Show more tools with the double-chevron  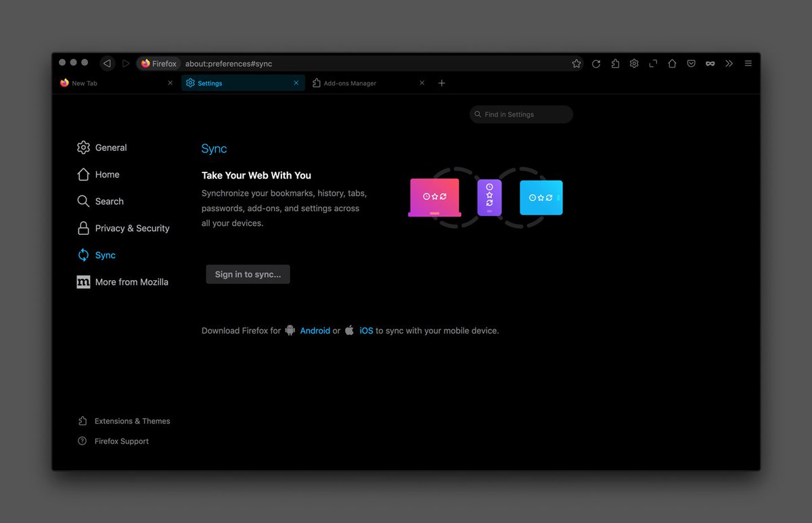tap(729, 64)
